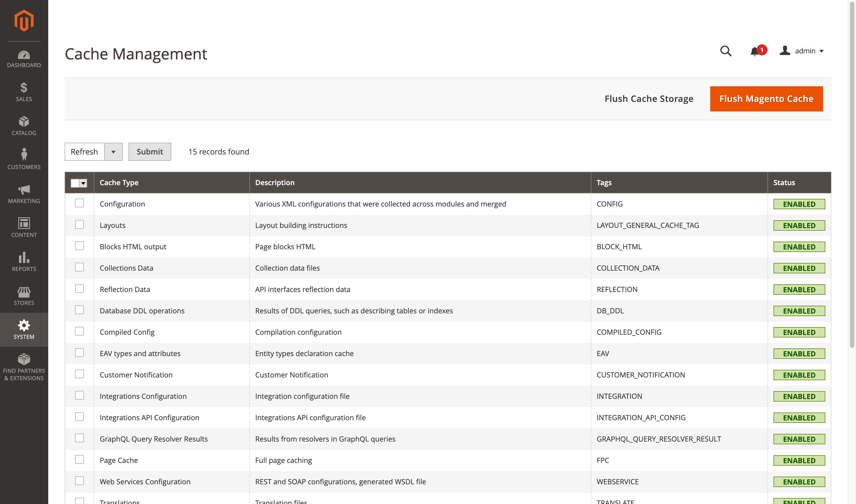The width and height of the screenshot is (856, 504).
Task: Expand the Refresh action dropdown arrow
Action: (113, 152)
